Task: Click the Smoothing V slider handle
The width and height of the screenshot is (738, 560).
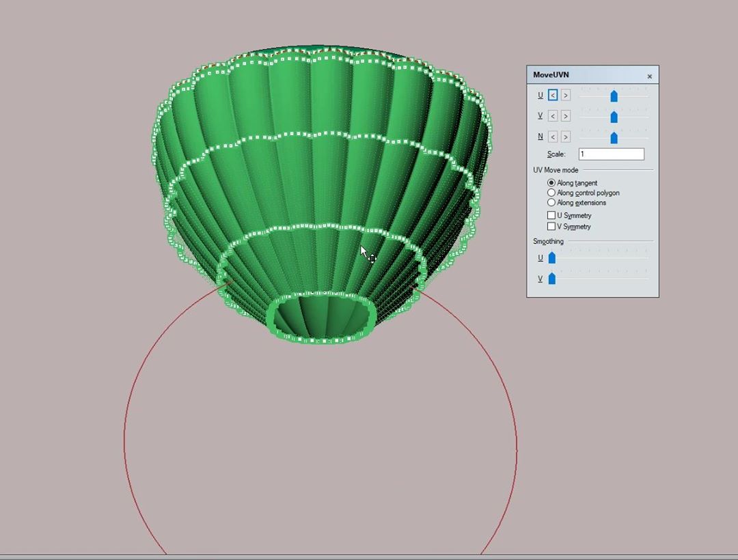Action: pos(552,279)
